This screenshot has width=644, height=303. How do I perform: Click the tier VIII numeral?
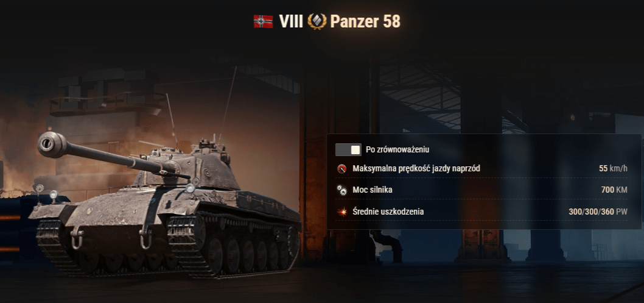(291, 21)
